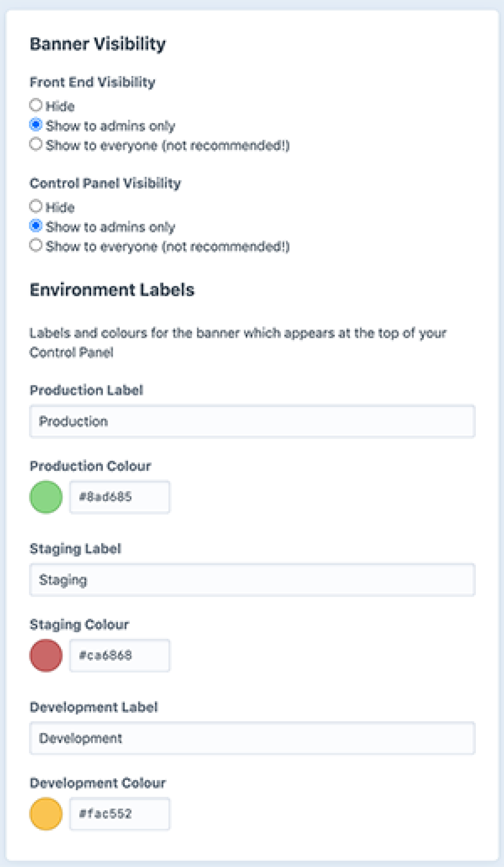This screenshot has width=504, height=867.
Task: Choose Show to everyone for Front End Visibility
Action: pos(36,145)
